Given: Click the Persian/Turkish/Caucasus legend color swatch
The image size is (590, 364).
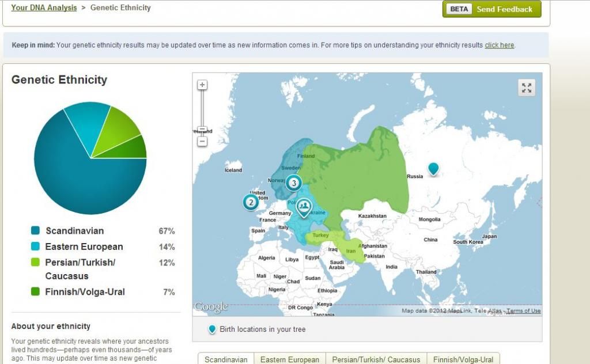Looking at the screenshot, I should (x=35, y=263).
